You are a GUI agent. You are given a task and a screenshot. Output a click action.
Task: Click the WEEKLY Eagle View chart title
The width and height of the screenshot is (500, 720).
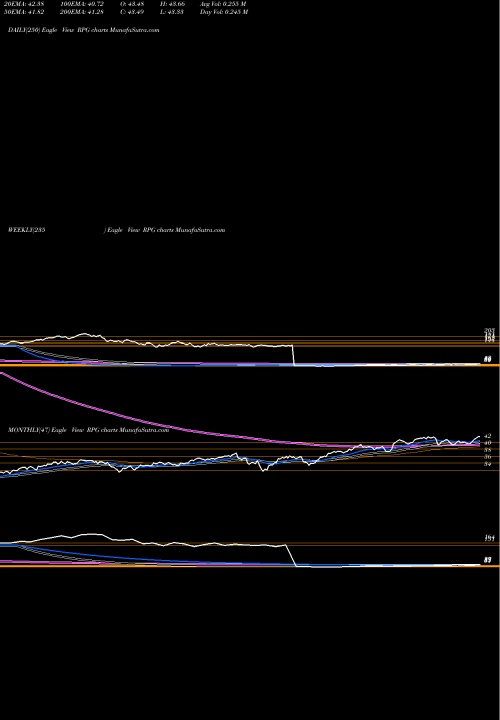click(x=117, y=230)
